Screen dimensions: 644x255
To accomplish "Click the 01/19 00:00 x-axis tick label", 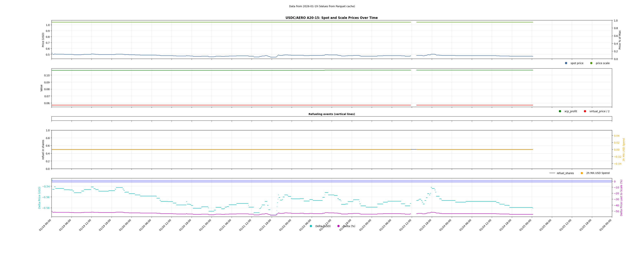I will pos(45,225).
